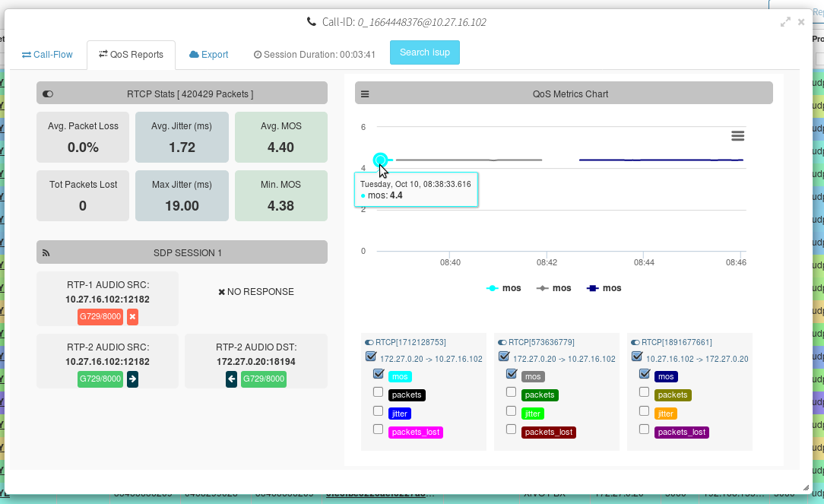Screen dimensions: 824x504
Task: Open the Export tab
Action: 208,55
